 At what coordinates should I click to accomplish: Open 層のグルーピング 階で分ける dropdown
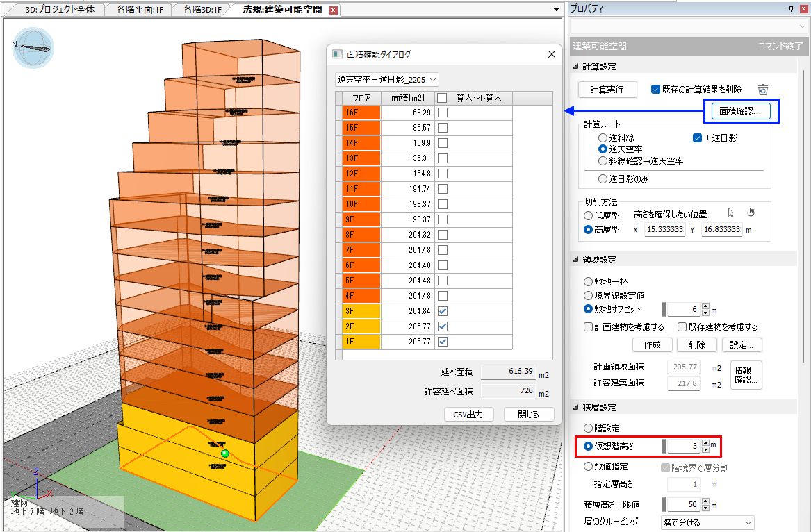[707, 523]
